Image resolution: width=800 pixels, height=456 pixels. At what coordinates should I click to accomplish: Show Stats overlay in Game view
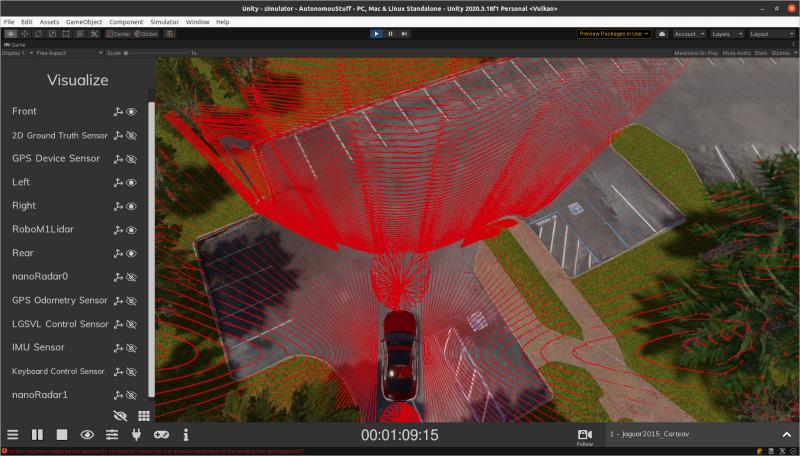click(x=760, y=53)
